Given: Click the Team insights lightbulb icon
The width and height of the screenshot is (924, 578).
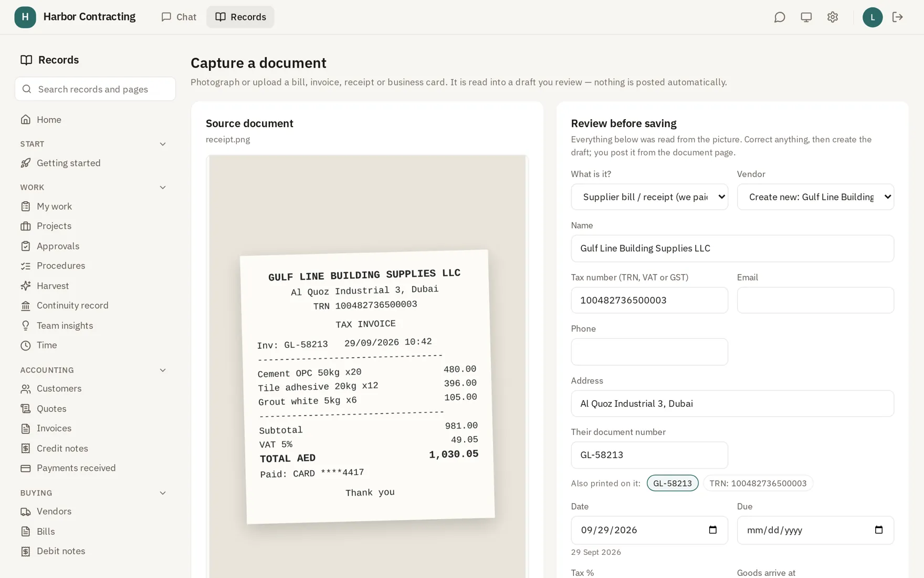Looking at the screenshot, I should pos(26,326).
